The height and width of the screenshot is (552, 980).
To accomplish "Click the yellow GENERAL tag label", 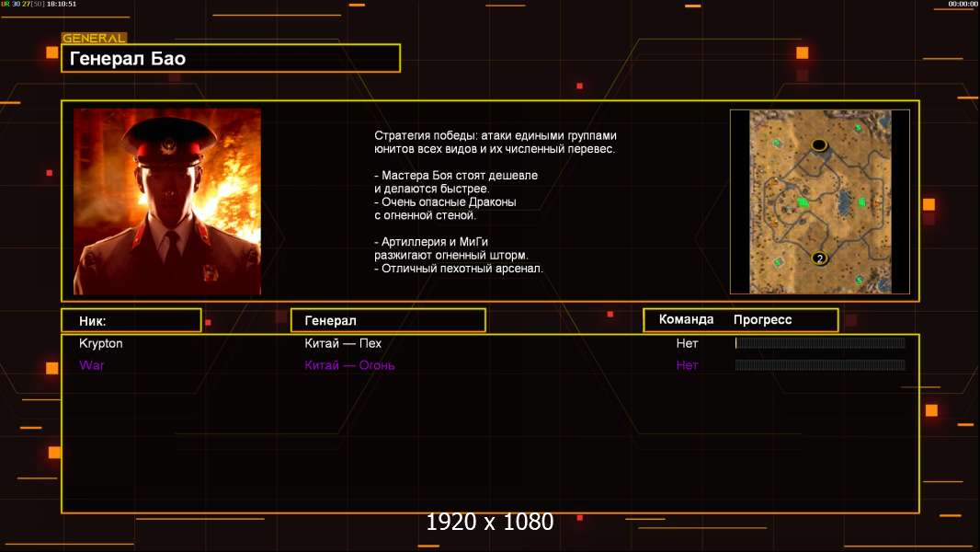I will tap(94, 38).
